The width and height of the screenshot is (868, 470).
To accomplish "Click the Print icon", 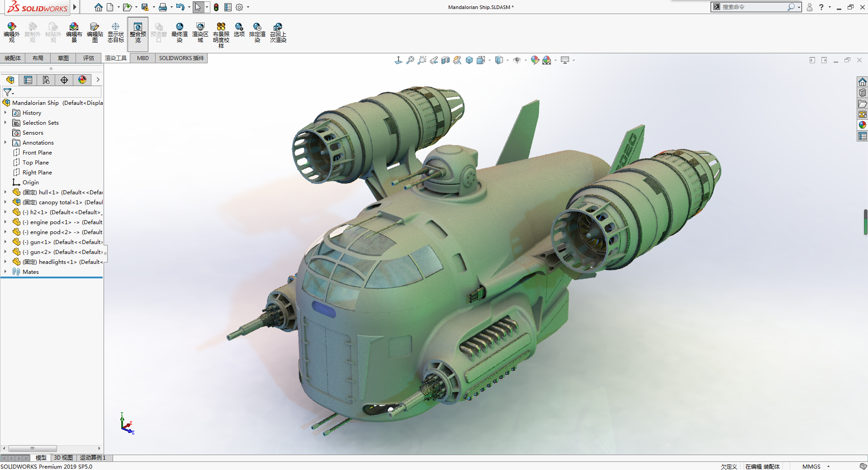I will (163, 7).
